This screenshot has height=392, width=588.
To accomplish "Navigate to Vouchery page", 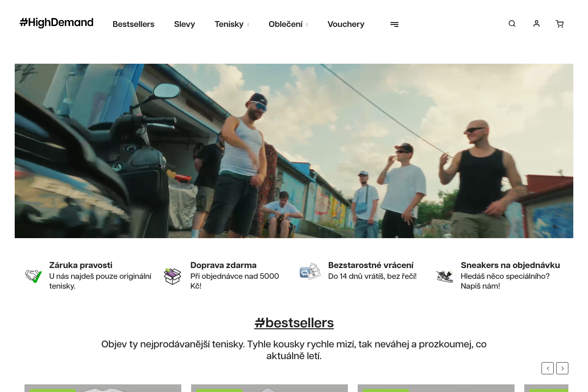I will tap(346, 24).
